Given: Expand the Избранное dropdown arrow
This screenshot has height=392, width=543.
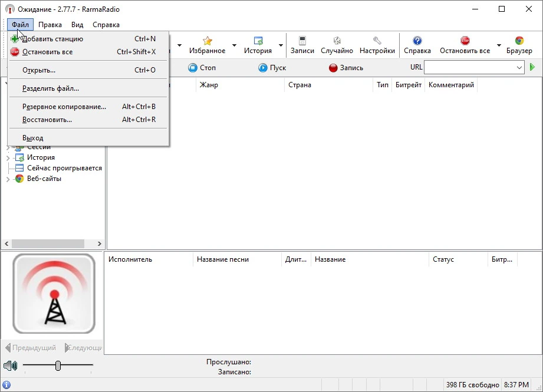Looking at the screenshot, I should click(234, 45).
